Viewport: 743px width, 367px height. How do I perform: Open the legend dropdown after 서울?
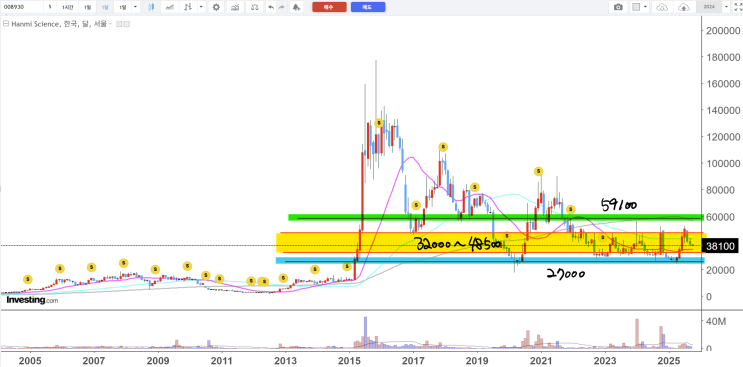tap(110, 24)
